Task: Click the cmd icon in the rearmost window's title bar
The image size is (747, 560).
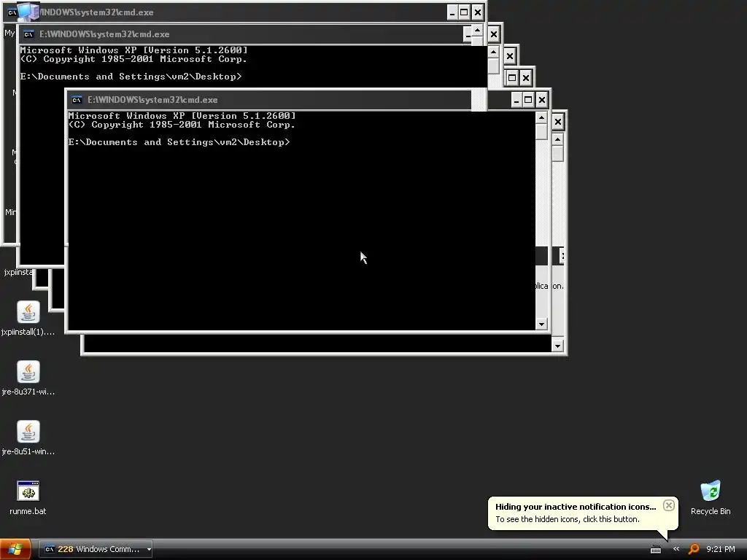Action: (12, 12)
